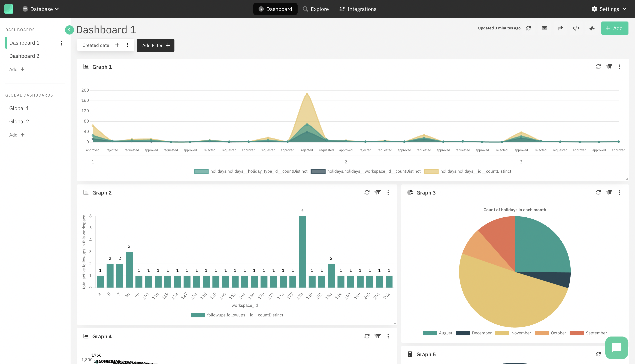Click the share arrow icon
This screenshot has width=635, height=364.
[560, 28]
